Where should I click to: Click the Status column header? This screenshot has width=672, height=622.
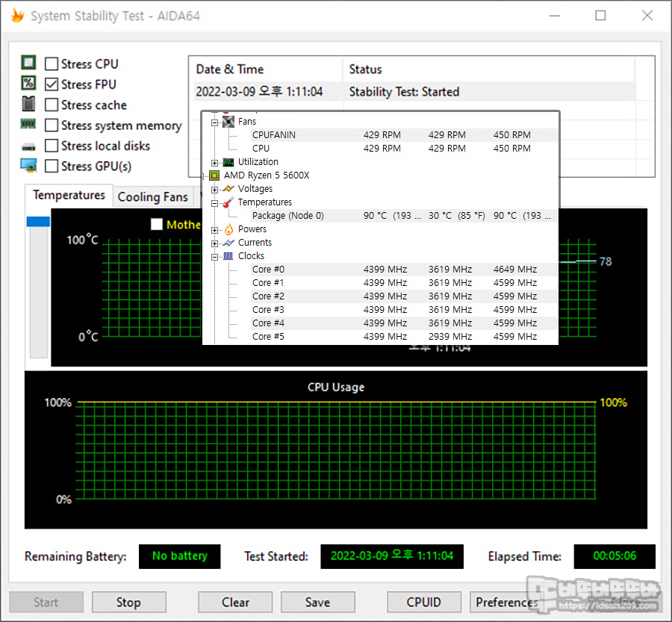tap(488, 69)
